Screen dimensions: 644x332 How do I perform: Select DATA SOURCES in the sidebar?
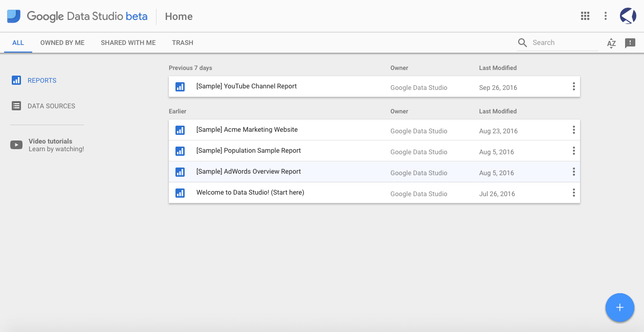(x=51, y=106)
